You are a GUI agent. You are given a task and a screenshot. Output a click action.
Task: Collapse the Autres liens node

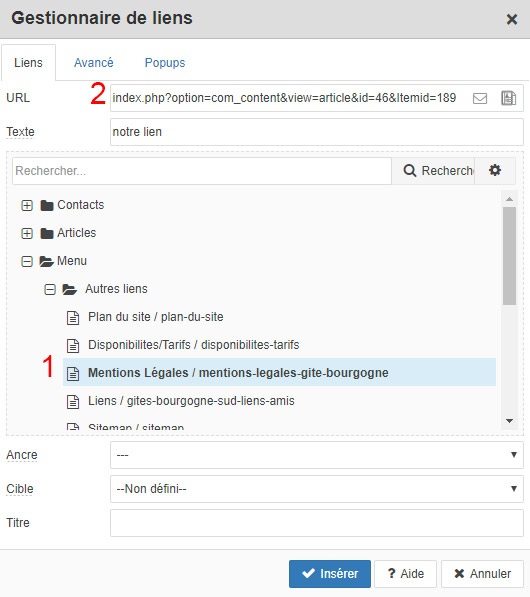pos(50,289)
